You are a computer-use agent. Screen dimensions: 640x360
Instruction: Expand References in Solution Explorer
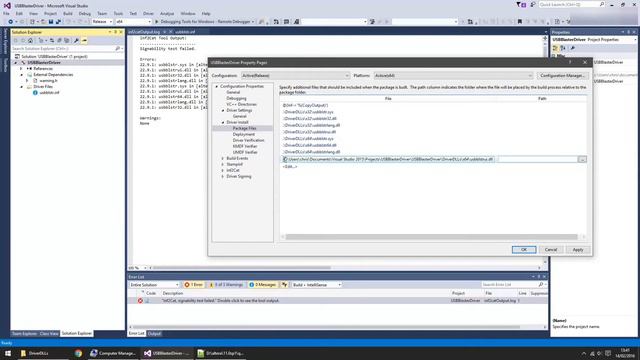22,69
